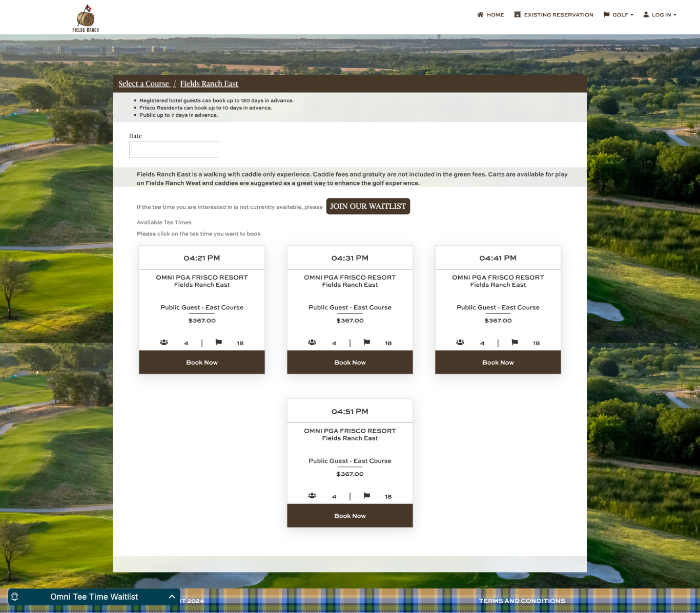Click holes flag icon on 04:51 PM card
700x613 pixels.
click(x=367, y=496)
